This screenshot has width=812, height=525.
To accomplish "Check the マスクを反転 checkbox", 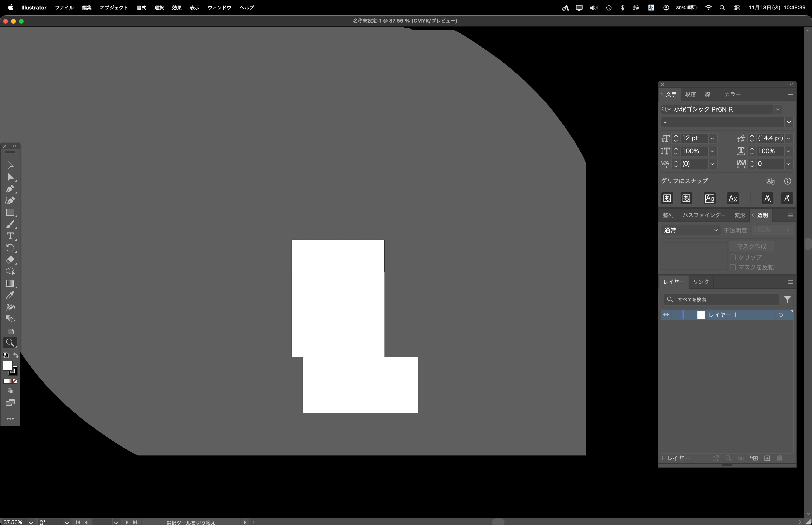I will 733,267.
